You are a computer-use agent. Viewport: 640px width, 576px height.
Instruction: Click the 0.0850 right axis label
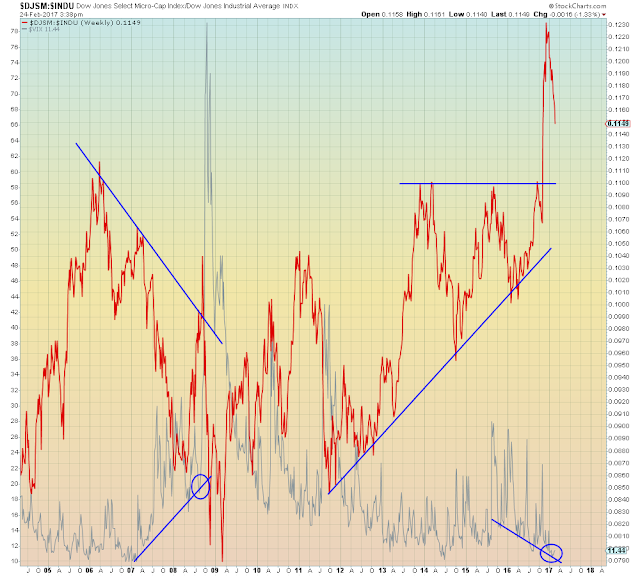click(618, 487)
